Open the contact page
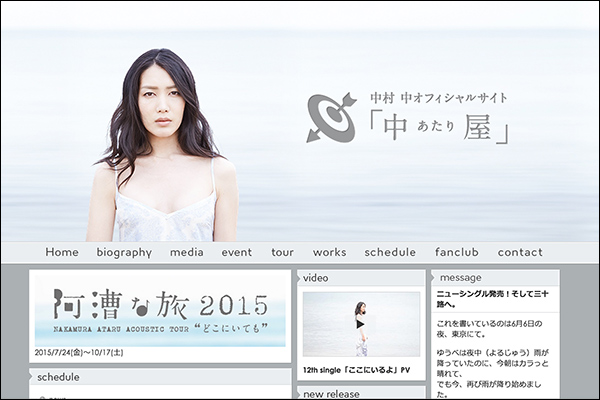This screenshot has height=400, width=600. [x=520, y=252]
